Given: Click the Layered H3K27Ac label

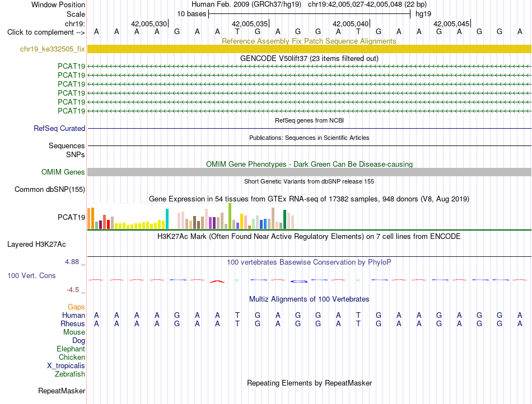Looking at the screenshot, I should point(36,245).
